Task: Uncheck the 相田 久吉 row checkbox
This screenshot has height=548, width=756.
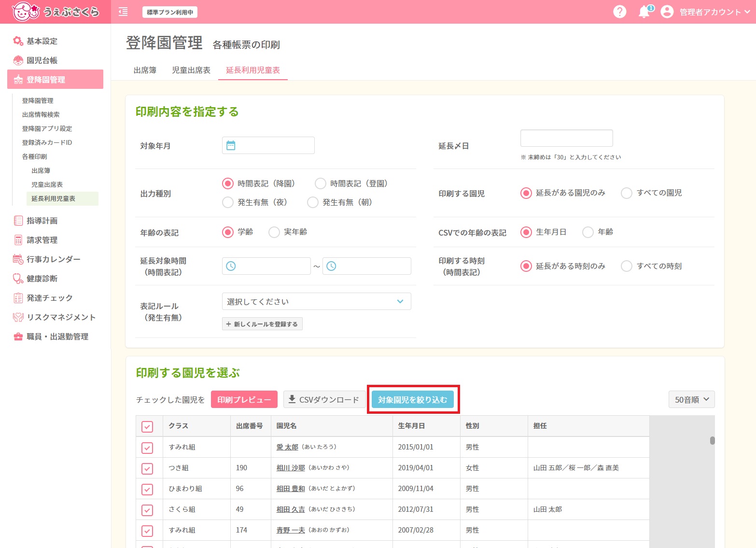Action: pyautogui.click(x=147, y=510)
